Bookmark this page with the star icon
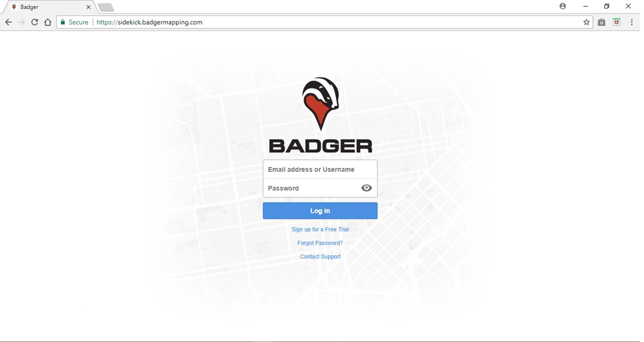644x342 pixels. 586,22
